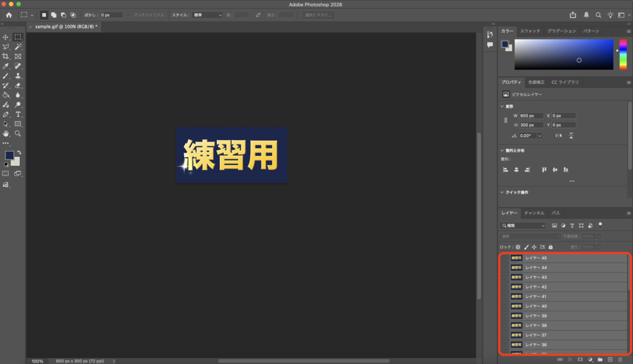Toggle visibility of レイヤー 42
This screenshot has height=364, width=633.
(x=504, y=287)
